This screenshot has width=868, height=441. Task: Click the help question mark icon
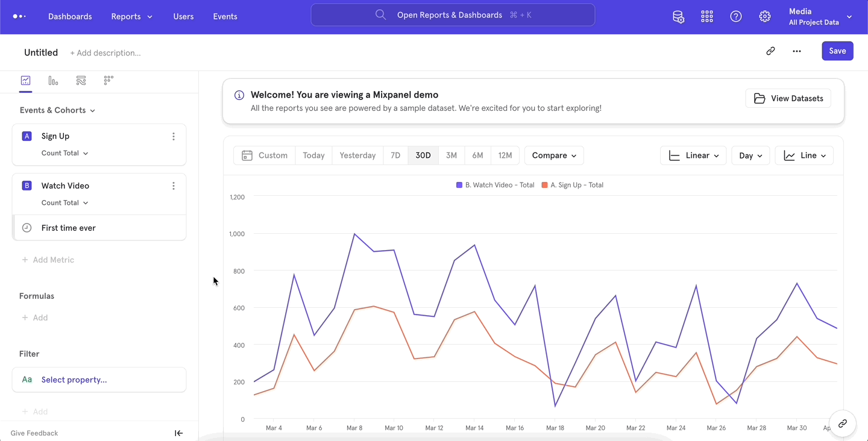(736, 17)
